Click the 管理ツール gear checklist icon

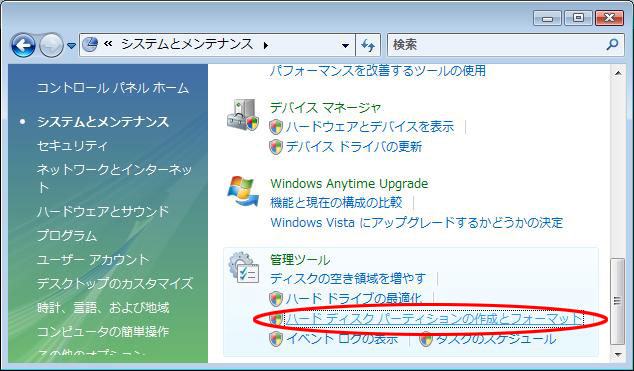[x=243, y=268]
